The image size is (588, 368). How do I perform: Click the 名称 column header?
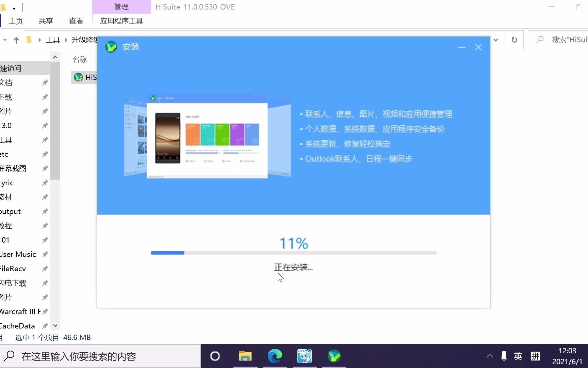[80, 59]
